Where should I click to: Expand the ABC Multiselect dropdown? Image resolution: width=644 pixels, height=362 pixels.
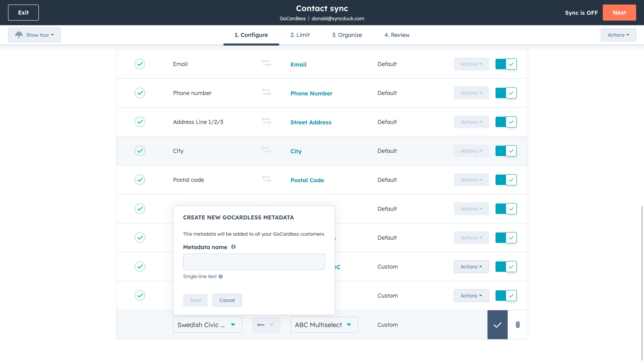coord(324,325)
